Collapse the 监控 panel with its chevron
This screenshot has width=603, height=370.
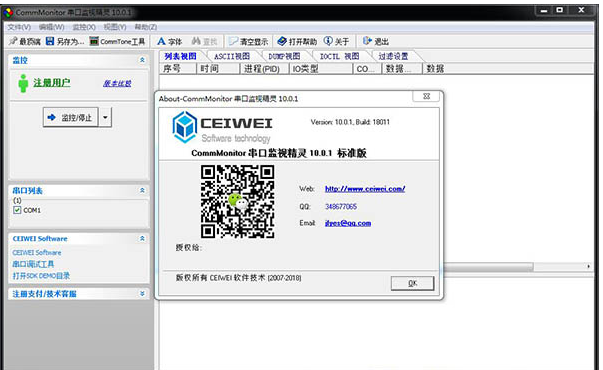[x=142, y=60]
